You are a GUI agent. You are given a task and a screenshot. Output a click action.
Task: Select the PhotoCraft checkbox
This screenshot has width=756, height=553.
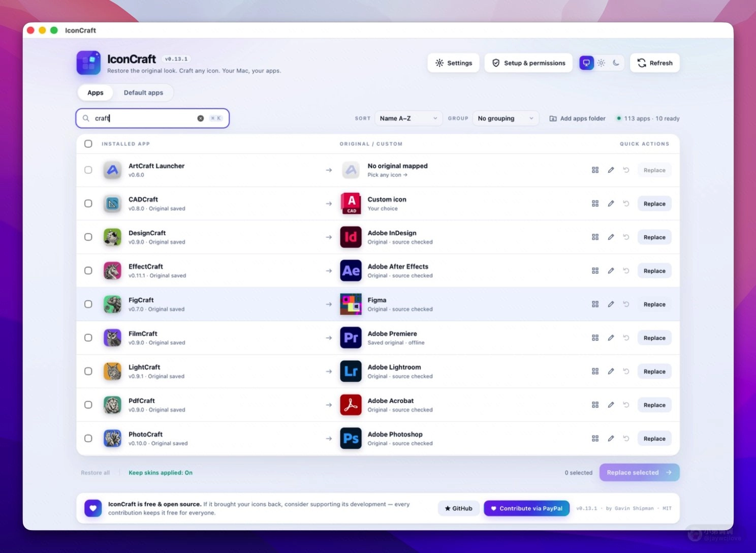(88, 439)
